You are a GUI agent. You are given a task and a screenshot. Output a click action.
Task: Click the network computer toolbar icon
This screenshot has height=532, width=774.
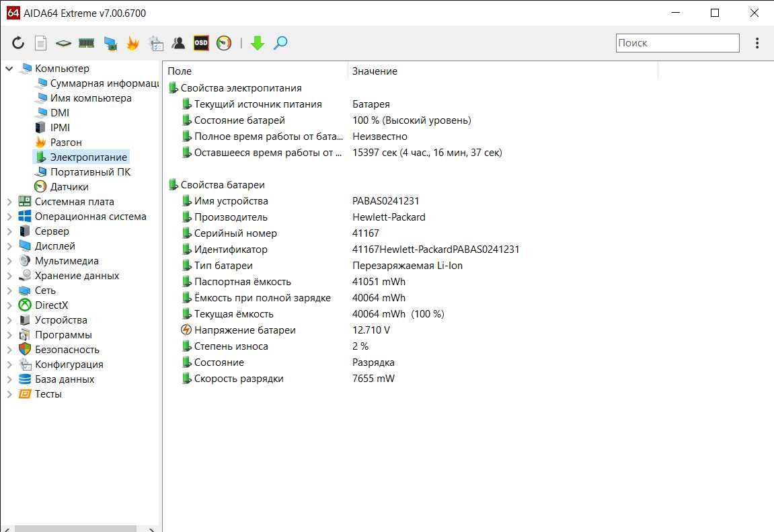coord(110,44)
